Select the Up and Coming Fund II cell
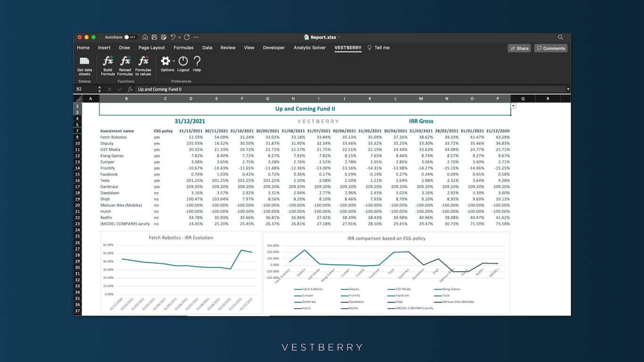 point(305,109)
